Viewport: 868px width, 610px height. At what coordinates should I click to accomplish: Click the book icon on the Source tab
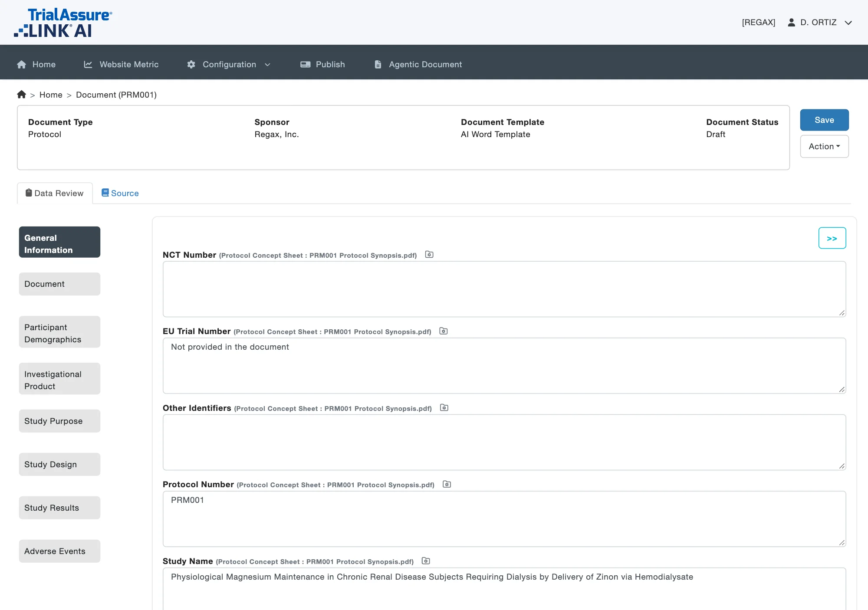105,193
